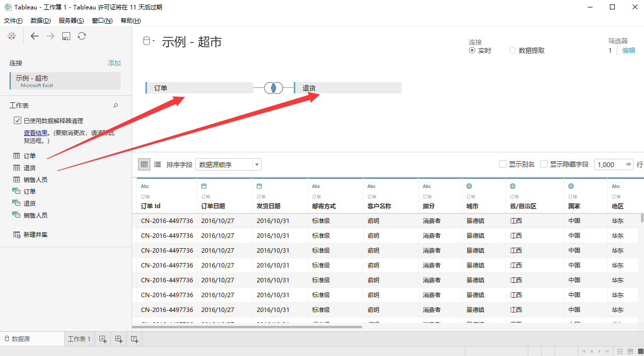Open the 服务器(S) menu
This screenshot has height=356, width=644.
click(x=71, y=21)
